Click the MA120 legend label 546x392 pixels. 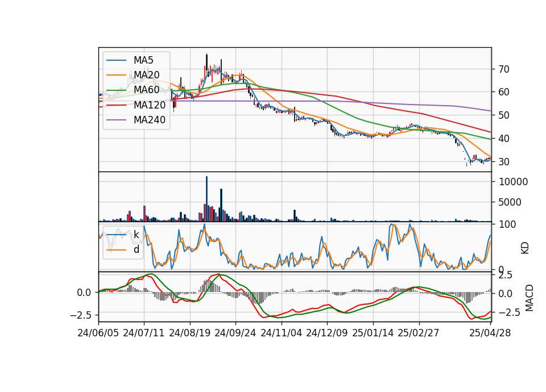(150, 105)
